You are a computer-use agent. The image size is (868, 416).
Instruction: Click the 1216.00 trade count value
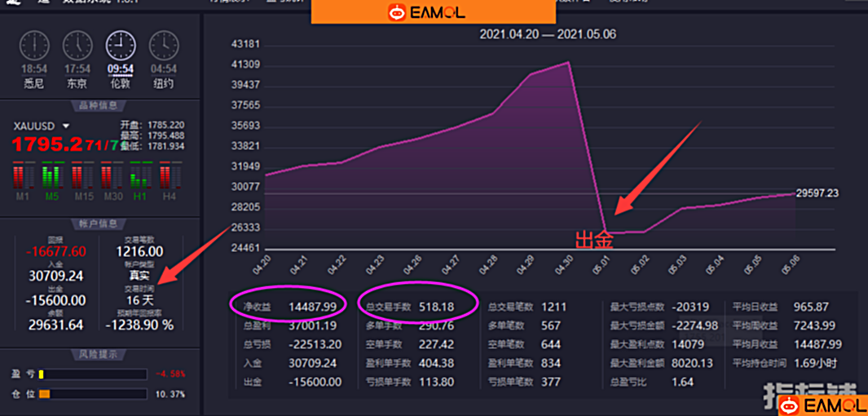[139, 252]
